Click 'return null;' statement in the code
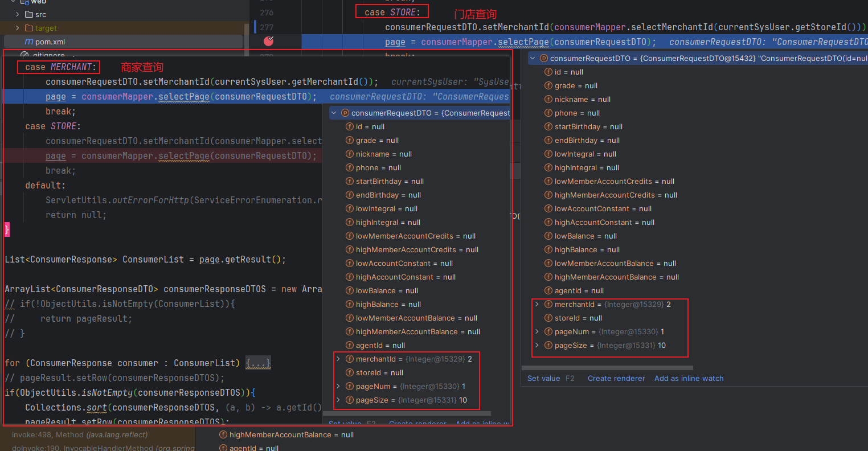Screen dimensions: 868x451 [76, 215]
